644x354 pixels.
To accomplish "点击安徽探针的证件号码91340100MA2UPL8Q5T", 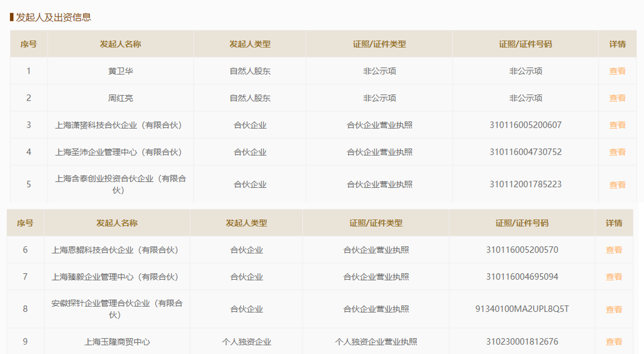I will 521,309.
